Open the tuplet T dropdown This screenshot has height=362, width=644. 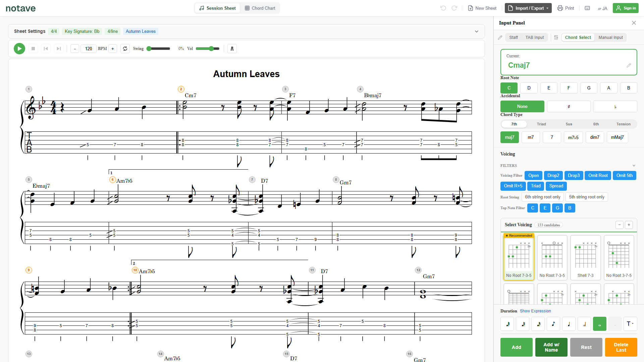point(630,324)
